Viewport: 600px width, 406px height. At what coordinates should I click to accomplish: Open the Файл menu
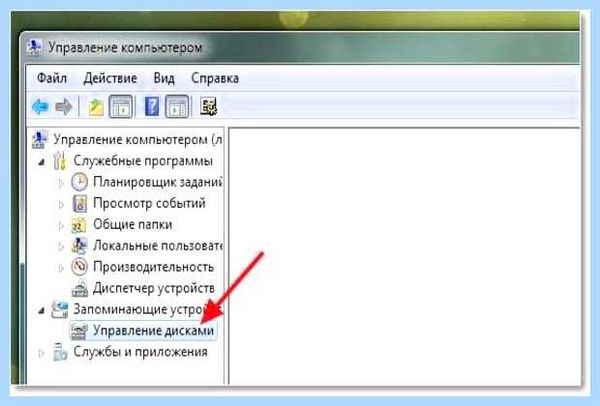tap(52, 78)
